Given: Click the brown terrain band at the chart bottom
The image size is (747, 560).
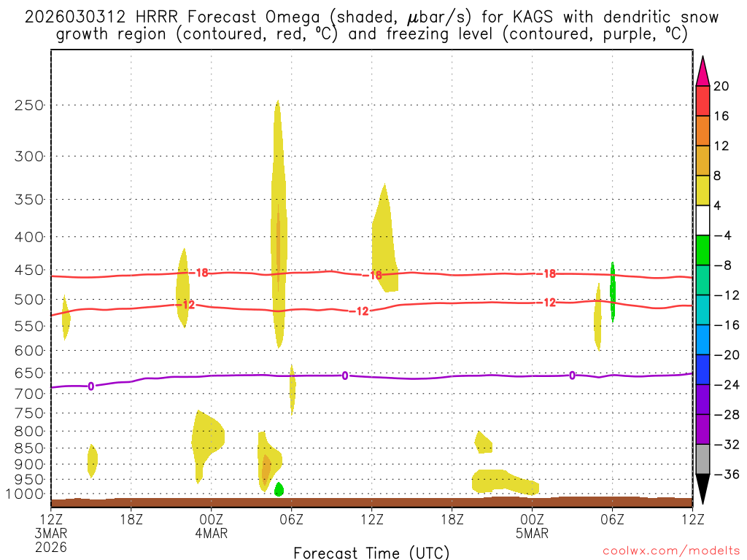Looking at the screenshot, I should [371, 502].
